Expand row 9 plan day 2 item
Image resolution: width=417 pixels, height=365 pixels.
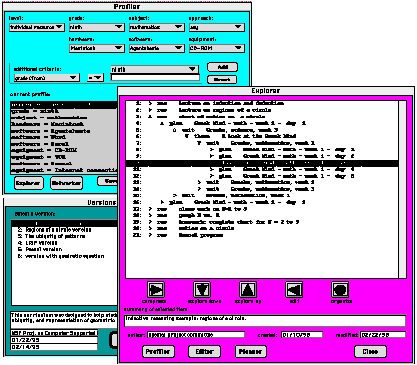(211, 156)
